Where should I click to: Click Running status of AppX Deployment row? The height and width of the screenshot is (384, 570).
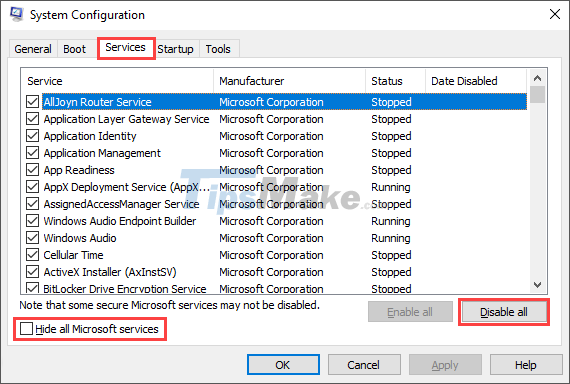coord(391,187)
